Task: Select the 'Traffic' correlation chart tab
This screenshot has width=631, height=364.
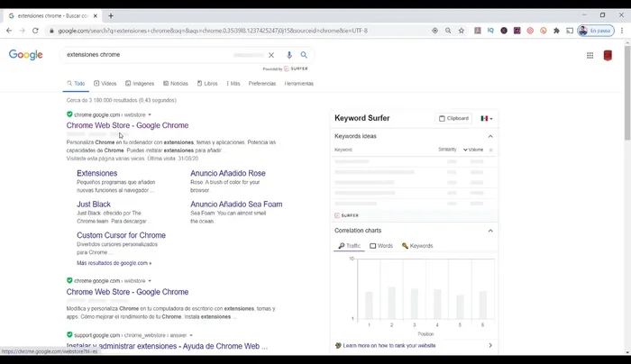Action: point(349,246)
